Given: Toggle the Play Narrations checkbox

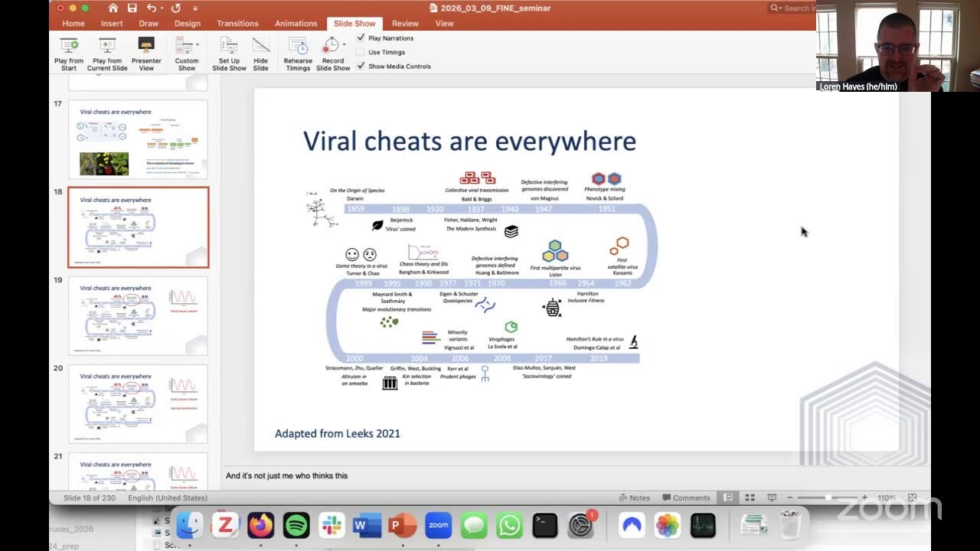Looking at the screenshot, I should click(361, 37).
